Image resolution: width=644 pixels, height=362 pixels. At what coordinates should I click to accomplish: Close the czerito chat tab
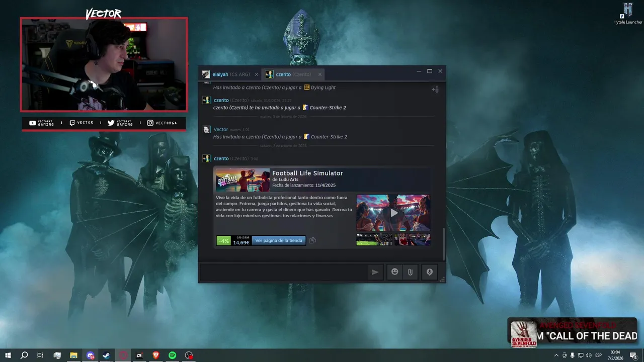pos(319,74)
